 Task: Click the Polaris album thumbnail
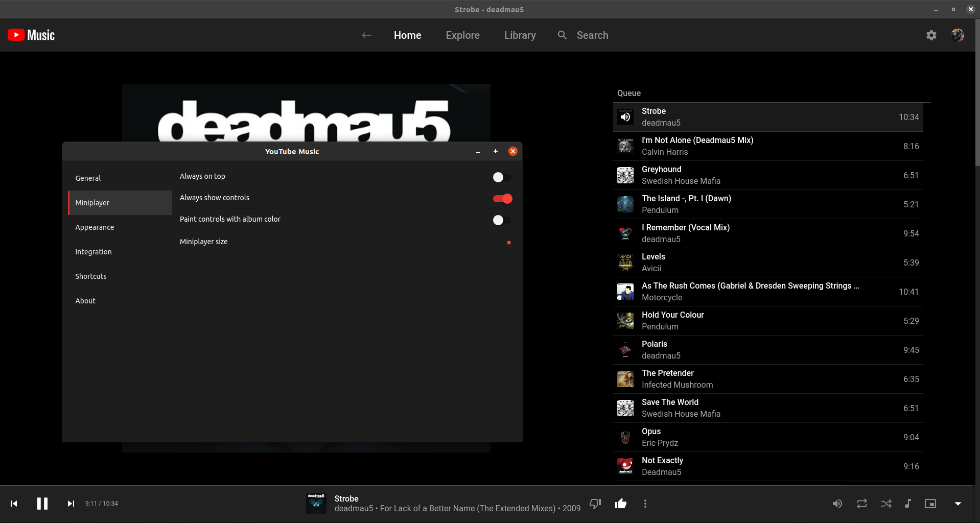click(625, 350)
